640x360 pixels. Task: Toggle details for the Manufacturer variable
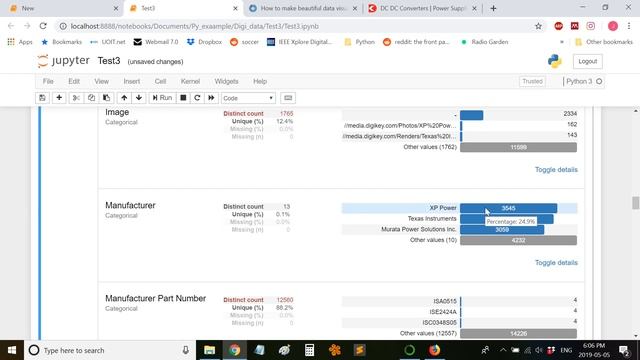click(556, 262)
